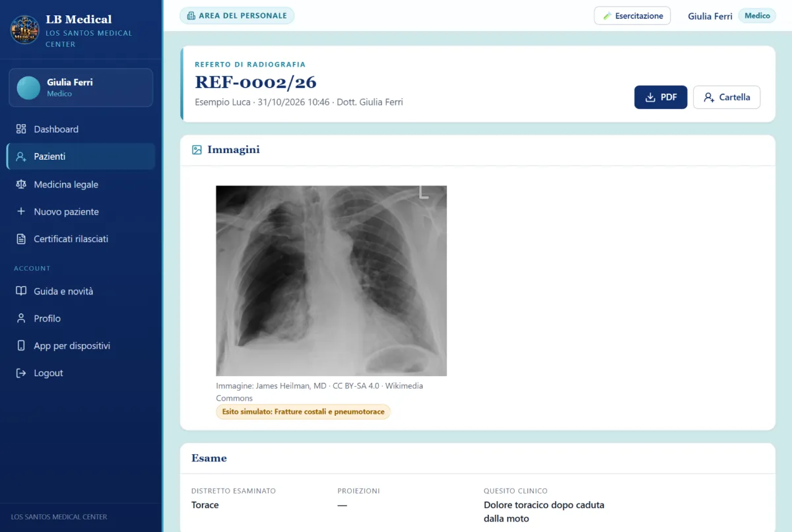
Task: Click the report number REF-0002/26
Action: click(255, 83)
